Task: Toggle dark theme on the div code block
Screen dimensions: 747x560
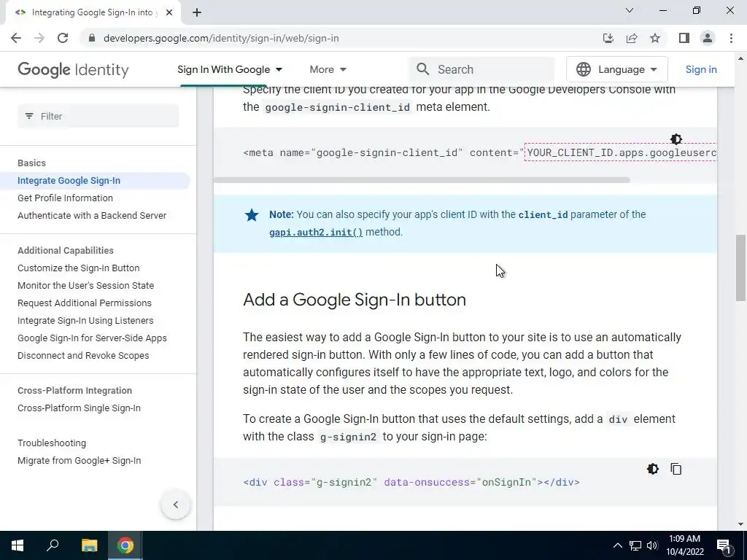Action: pyautogui.click(x=653, y=469)
